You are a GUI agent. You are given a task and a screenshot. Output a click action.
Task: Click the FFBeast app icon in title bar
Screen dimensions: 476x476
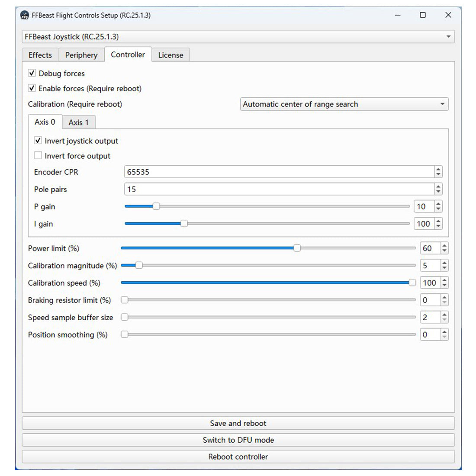pyautogui.click(x=25, y=15)
